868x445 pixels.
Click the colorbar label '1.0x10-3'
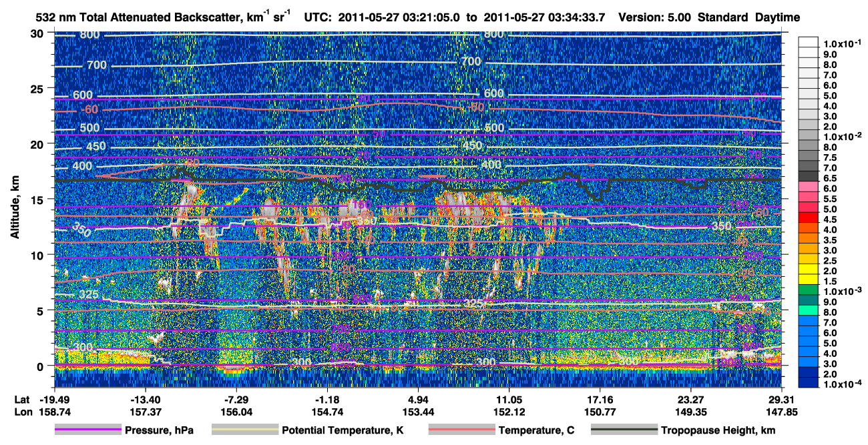coord(843,292)
